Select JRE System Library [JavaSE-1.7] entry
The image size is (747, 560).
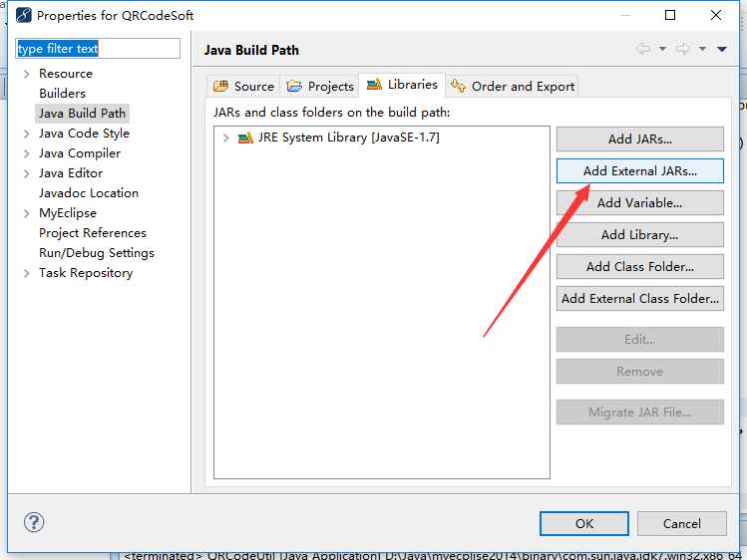[x=349, y=138]
